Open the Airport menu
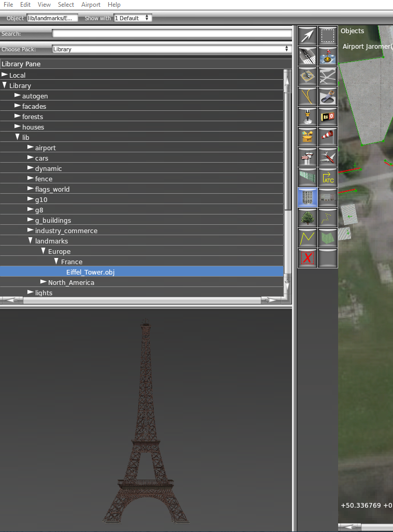This screenshot has height=532, width=393. (x=91, y=5)
